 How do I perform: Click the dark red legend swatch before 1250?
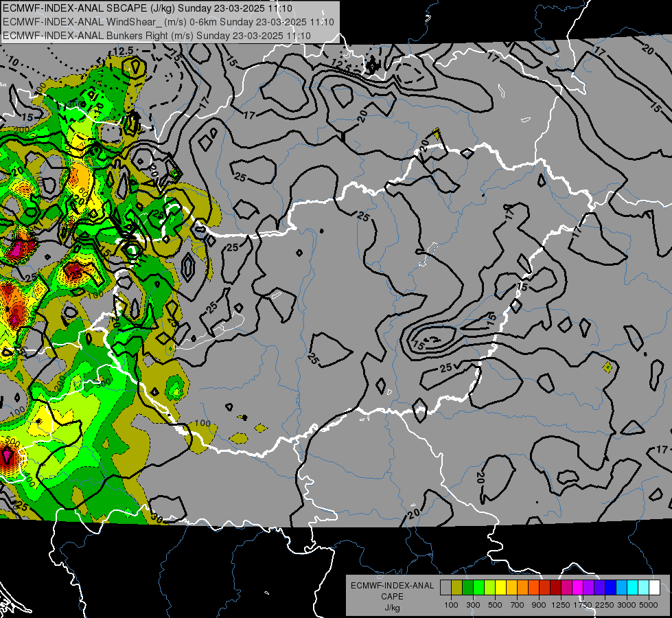[x=556, y=587]
